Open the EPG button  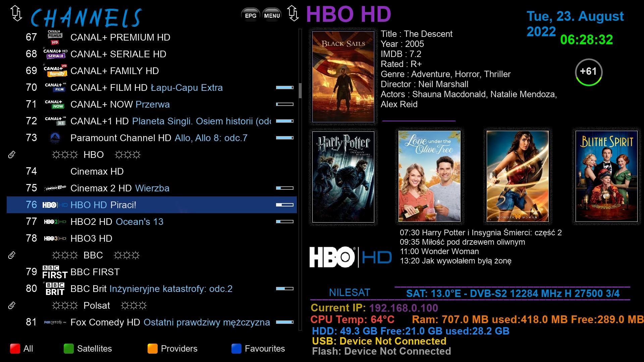click(x=251, y=15)
